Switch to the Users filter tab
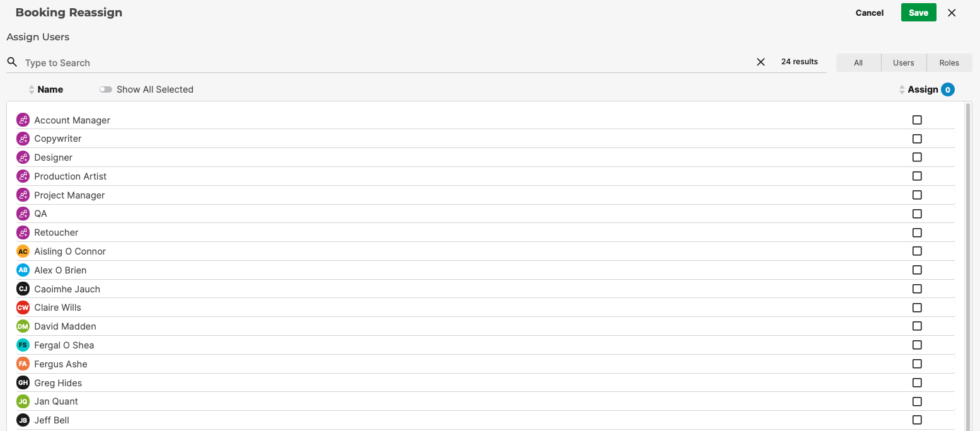This screenshot has width=980, height=431. 904,63
